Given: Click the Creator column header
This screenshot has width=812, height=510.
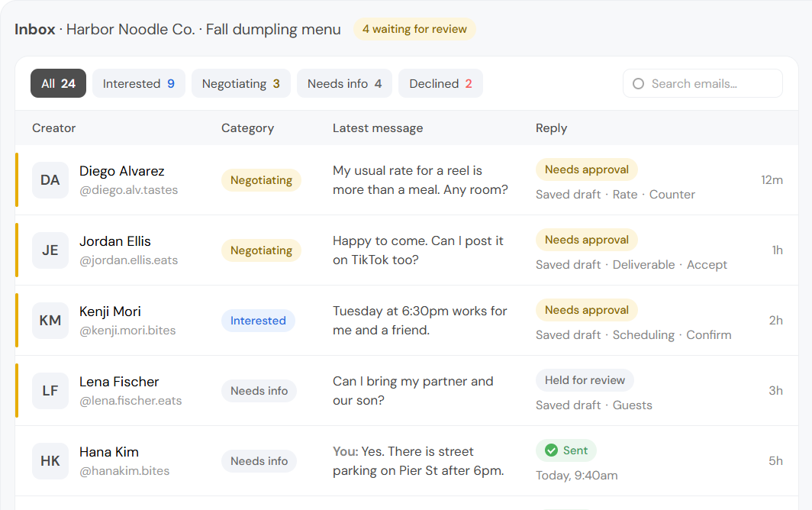Looking at the screenshot, I should (54, 128).
